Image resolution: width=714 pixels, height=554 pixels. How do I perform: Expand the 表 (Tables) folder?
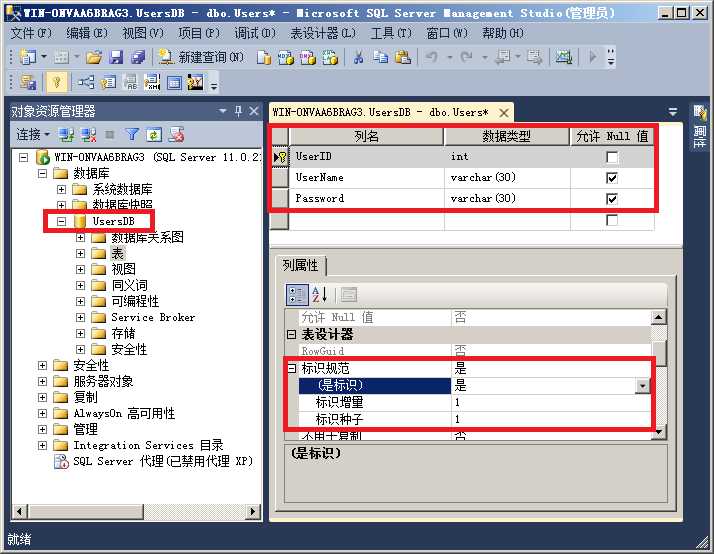pos(81,254)
